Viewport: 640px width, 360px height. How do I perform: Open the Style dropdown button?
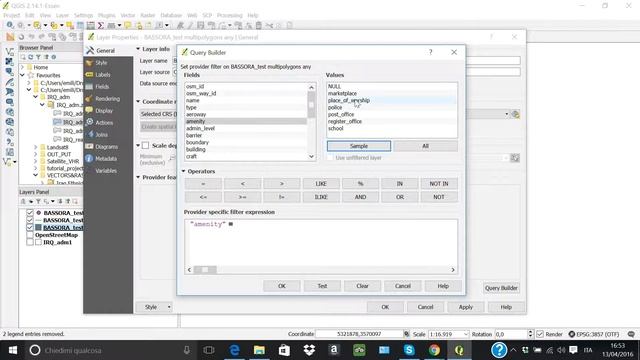coord(154,307)
